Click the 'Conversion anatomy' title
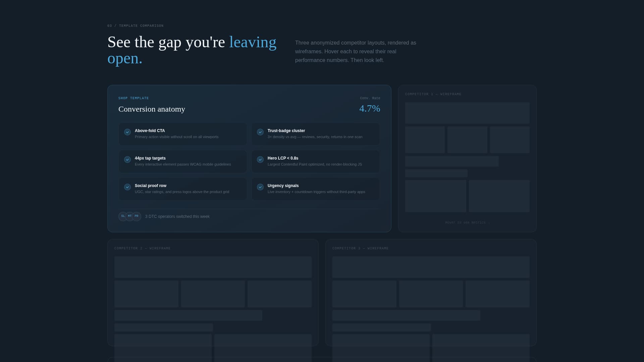Image resolution: width=644 pixels, height=362 pixels. [152, 109]
